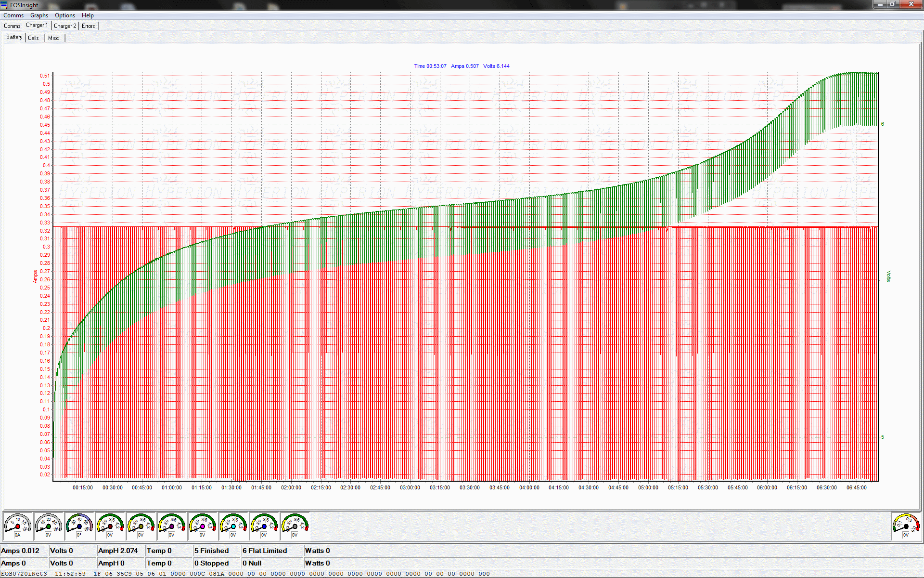Screen dimensions: 924x578
Task: Click the EOSInsight title bar app icon
Action: [x=4, y=5]
